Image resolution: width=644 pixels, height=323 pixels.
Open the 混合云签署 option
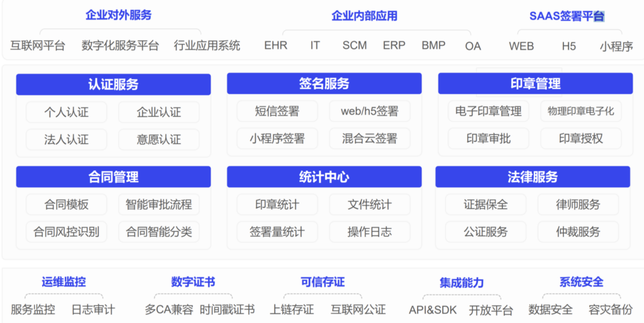click(370, 139)
